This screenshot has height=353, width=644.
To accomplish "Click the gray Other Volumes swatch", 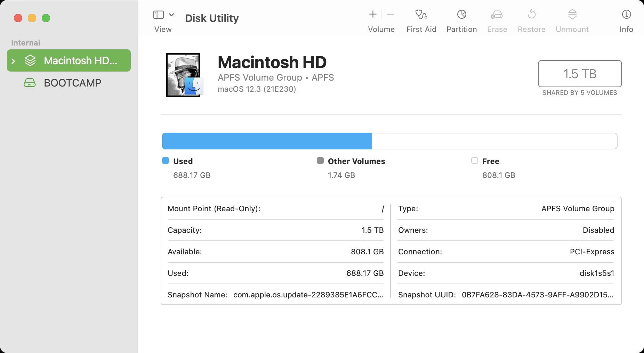I will [320, 161].
